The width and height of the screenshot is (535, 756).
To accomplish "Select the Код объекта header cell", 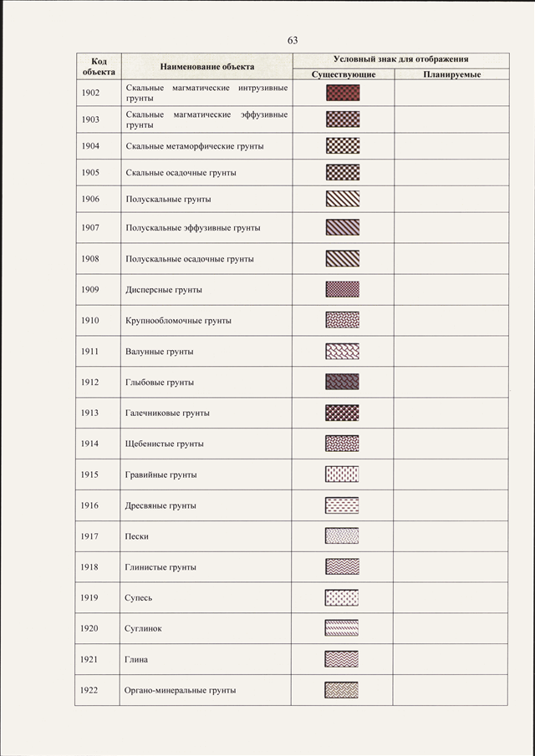I will [x=99, y=67].
